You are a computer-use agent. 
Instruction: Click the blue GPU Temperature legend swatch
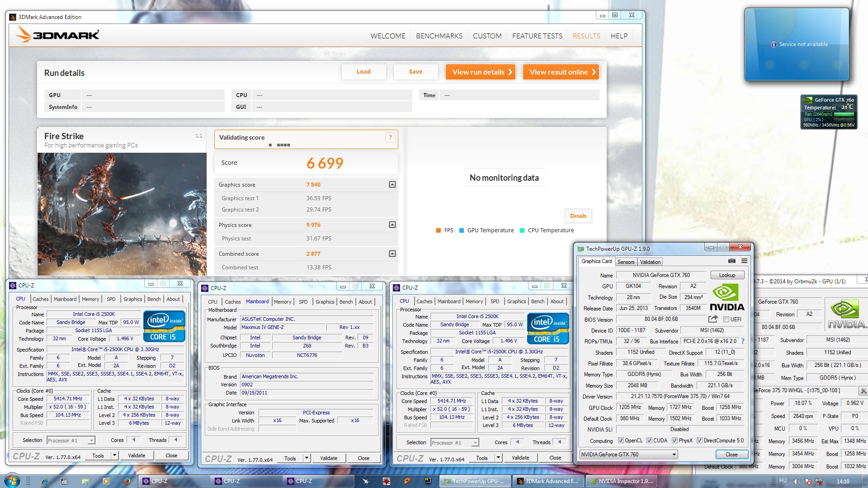click(x=462, y=230)
